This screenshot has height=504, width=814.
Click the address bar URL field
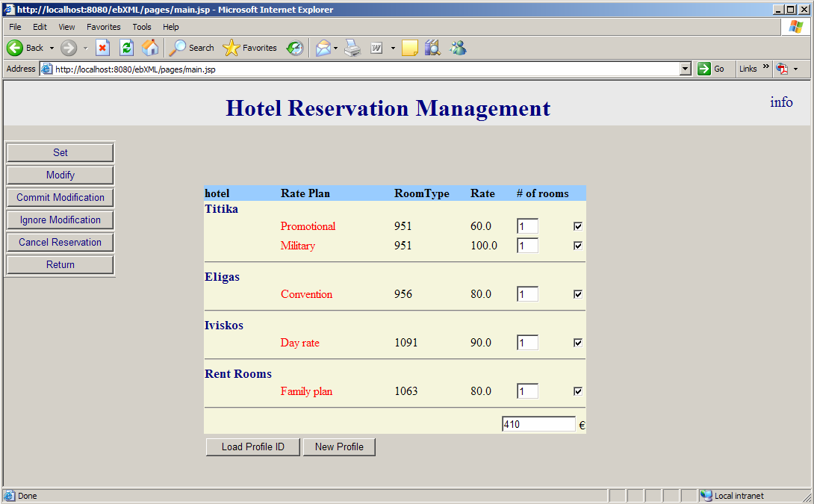[x=365, y=69]
